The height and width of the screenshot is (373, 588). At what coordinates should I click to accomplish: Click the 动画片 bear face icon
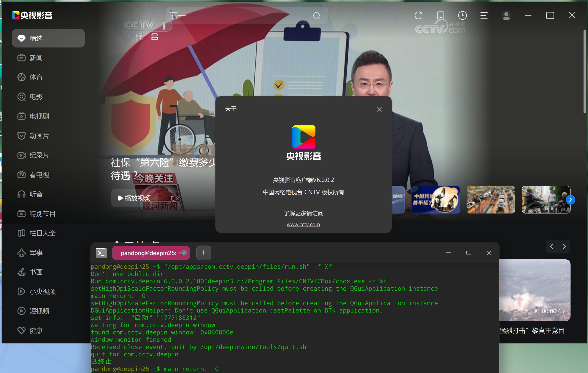(x=22, y=136)
